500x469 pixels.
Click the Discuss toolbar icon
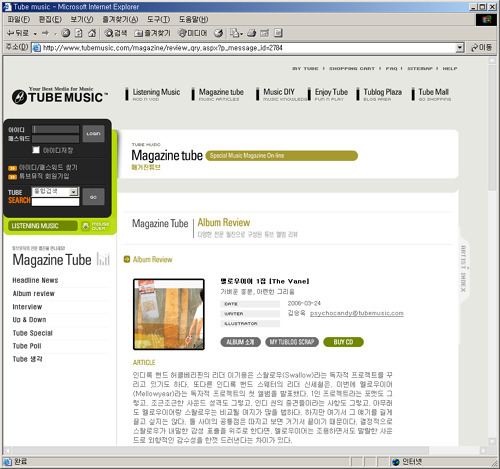pos(278,33)
